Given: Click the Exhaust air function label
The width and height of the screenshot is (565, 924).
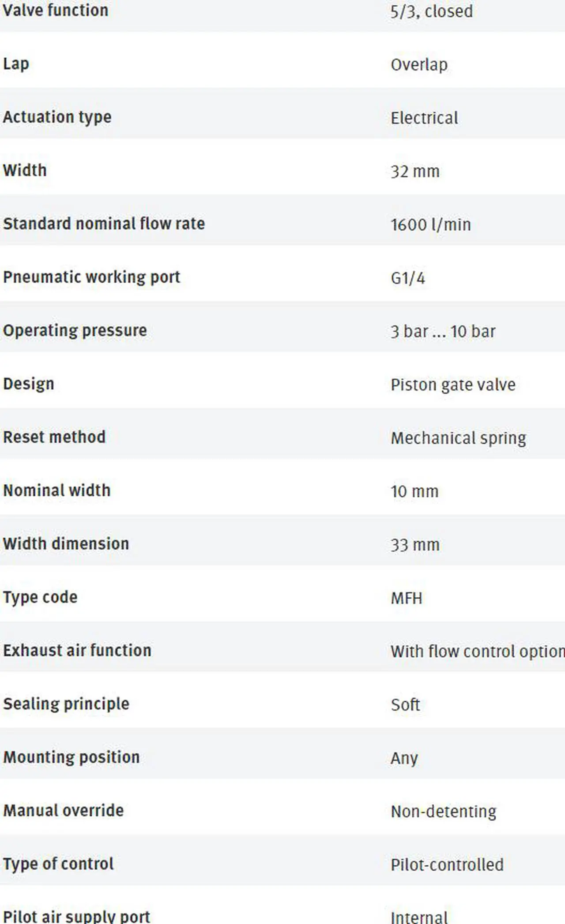Looking at the screenshot, I should pyautogui.click(x=77, y=651).
